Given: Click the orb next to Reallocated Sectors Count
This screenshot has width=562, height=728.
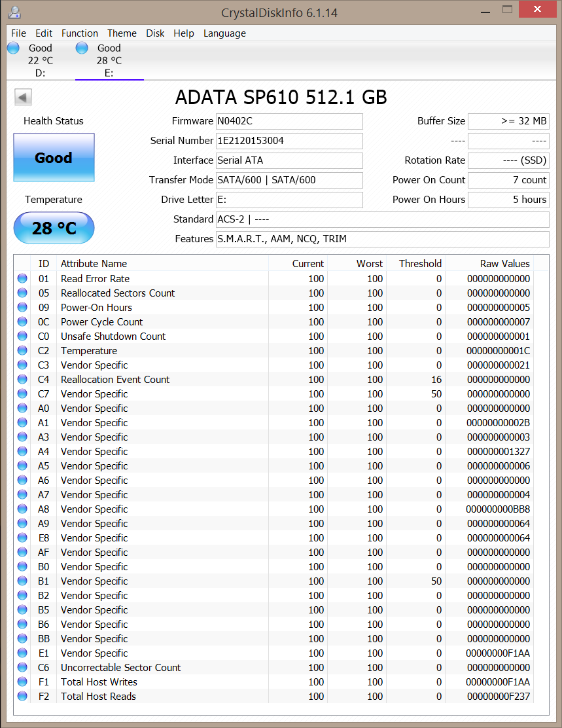Looking at the screenshot, I should tap(22, 293).
